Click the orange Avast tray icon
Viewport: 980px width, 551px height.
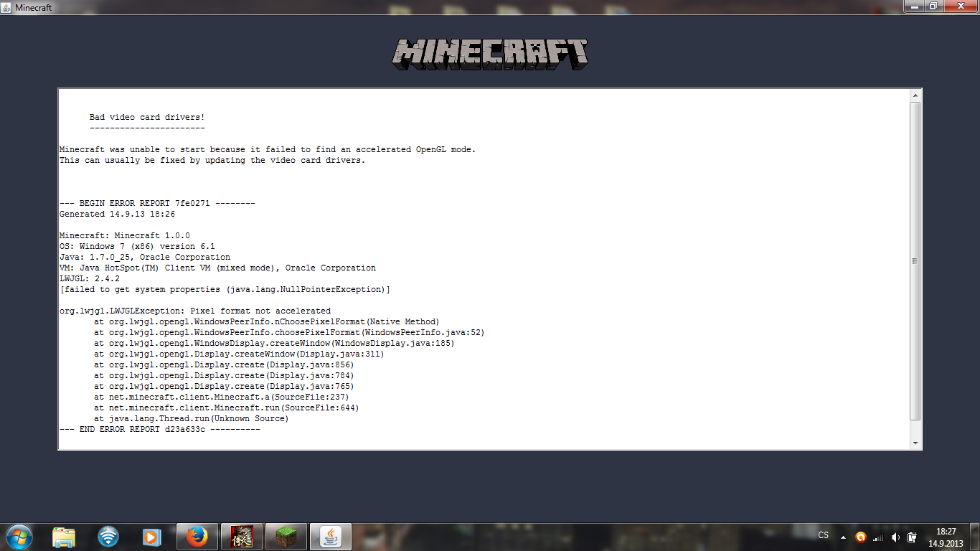860,537
